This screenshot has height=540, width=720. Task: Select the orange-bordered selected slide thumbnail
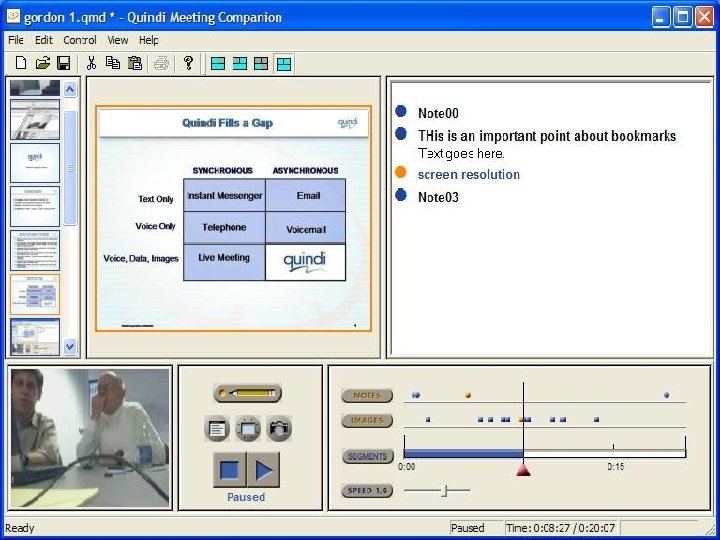35,294
